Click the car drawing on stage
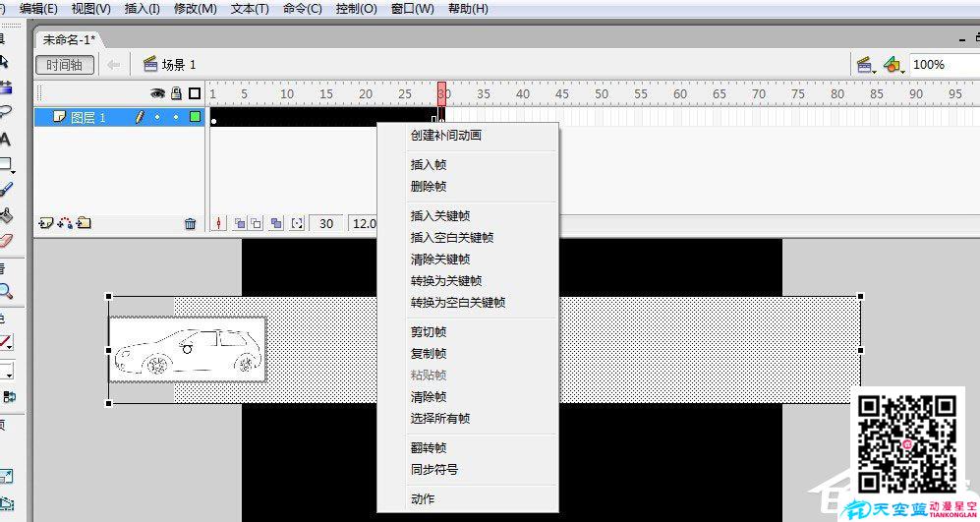 click(x=188, y=349)
